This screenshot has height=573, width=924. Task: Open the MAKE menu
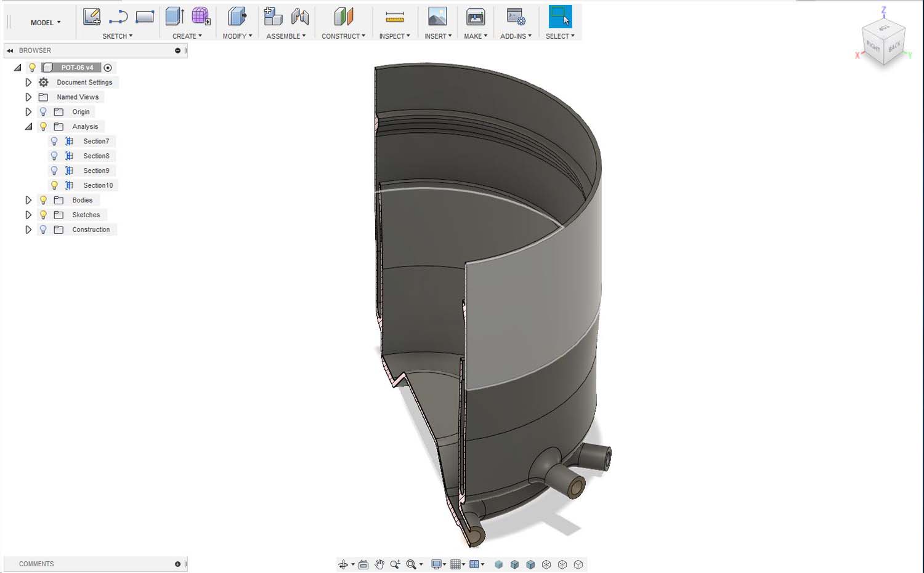(476, 36)
